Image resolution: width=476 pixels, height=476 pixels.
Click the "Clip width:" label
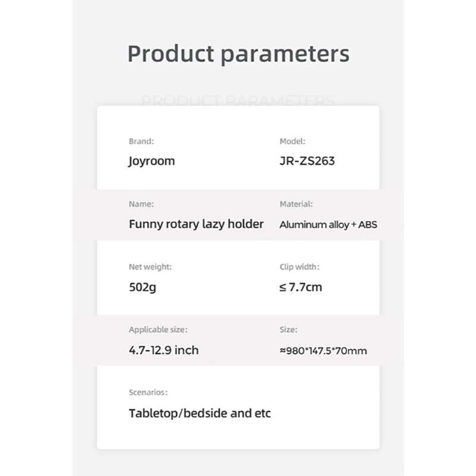(x=299, y=267)
